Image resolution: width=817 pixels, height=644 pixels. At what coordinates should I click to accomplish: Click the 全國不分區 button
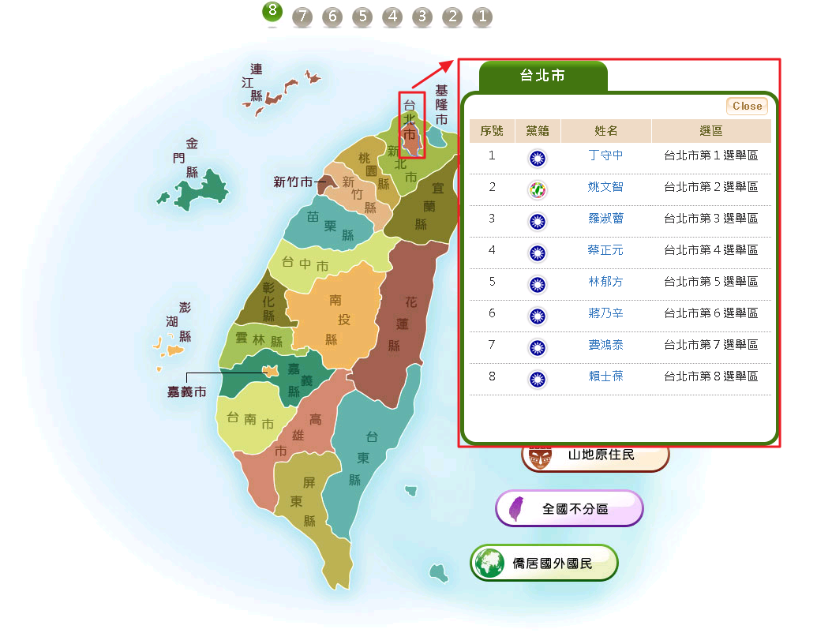click(569, 509)
